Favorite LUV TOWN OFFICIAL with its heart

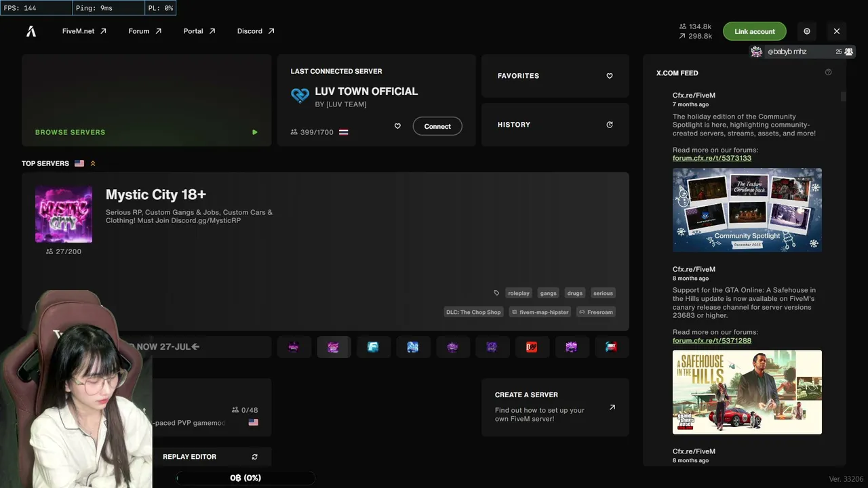(397, 126)
